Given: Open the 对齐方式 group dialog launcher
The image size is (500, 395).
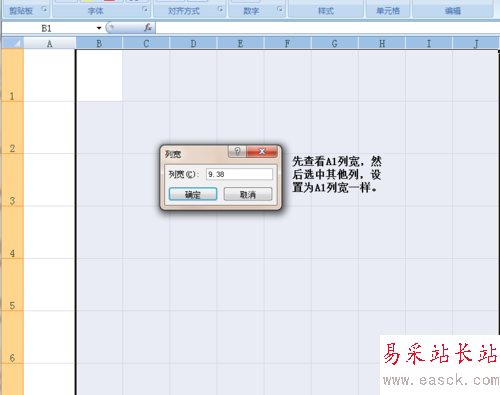Looking at the screenshot, I should tap(220, 9).
